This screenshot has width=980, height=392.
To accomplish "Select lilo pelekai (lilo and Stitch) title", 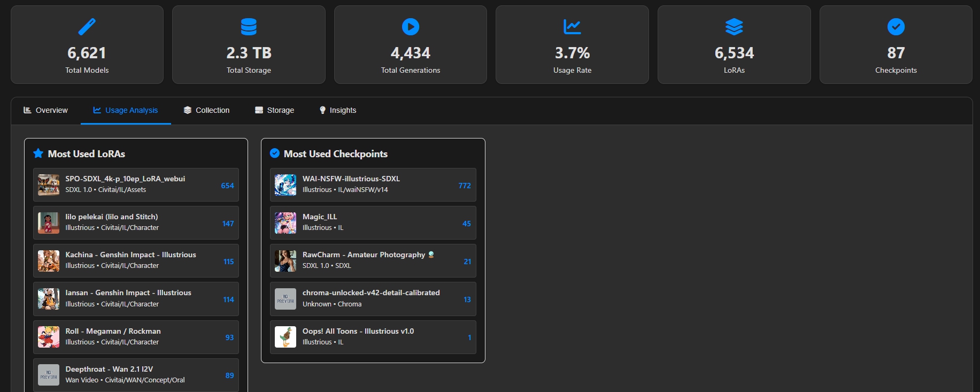I will tap(112, 217).
